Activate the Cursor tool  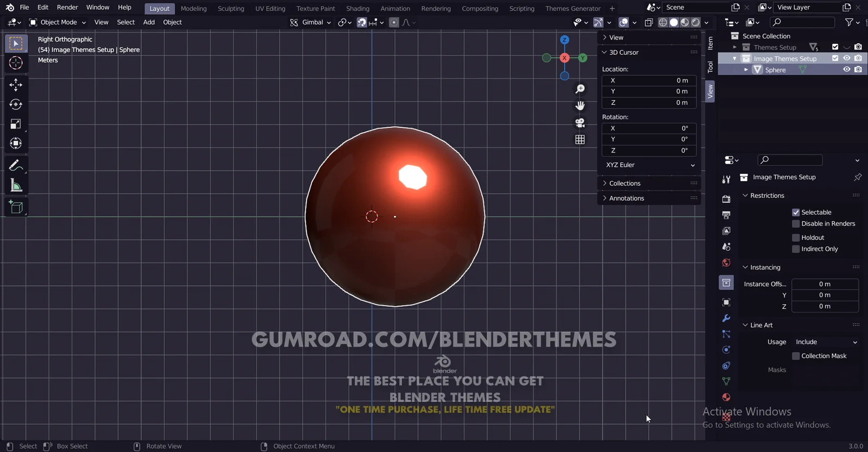pyautogui.click(x=16, y=63)
